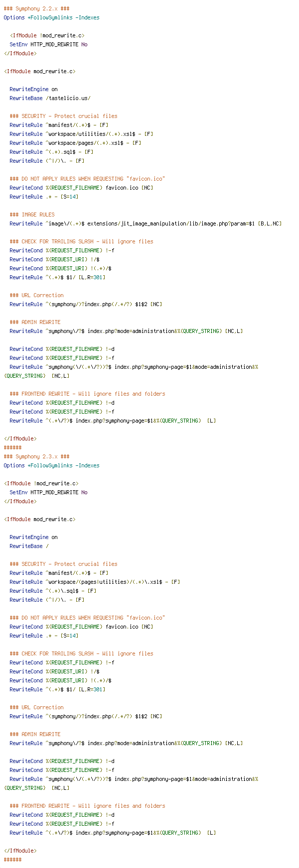Viewport: 299px width, 868px height.
Task: Click '### ADMIN REWRITE' comment in 2.2.x section
Action: 35,322
